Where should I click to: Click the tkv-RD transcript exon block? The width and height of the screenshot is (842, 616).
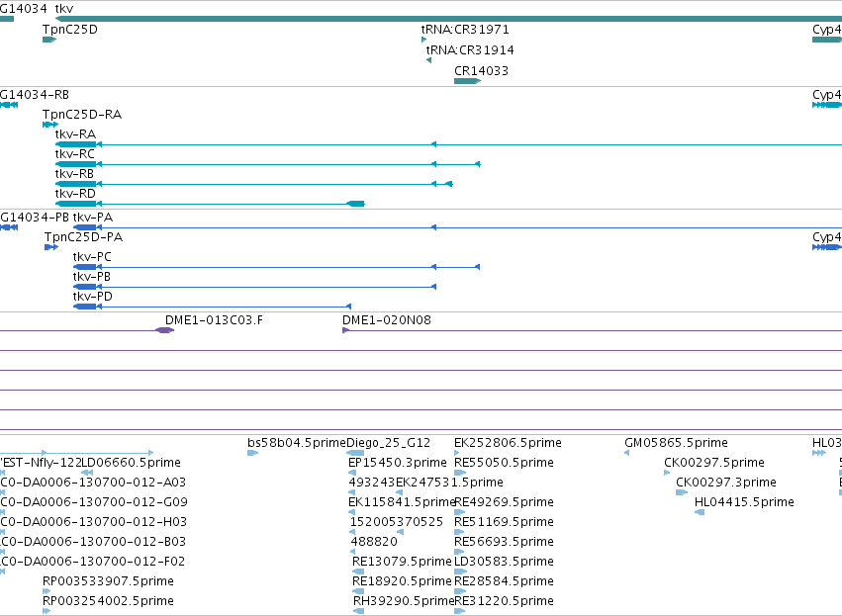coord(76,204)
